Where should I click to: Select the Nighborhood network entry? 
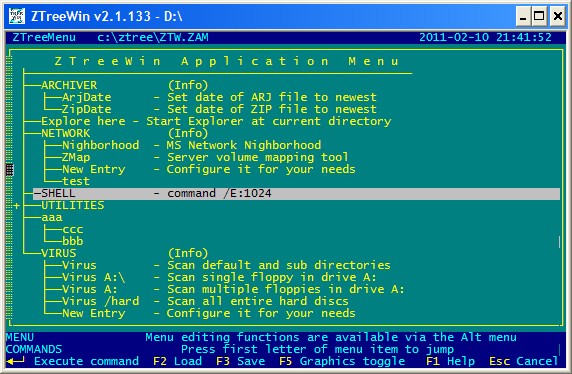point(100,145)
